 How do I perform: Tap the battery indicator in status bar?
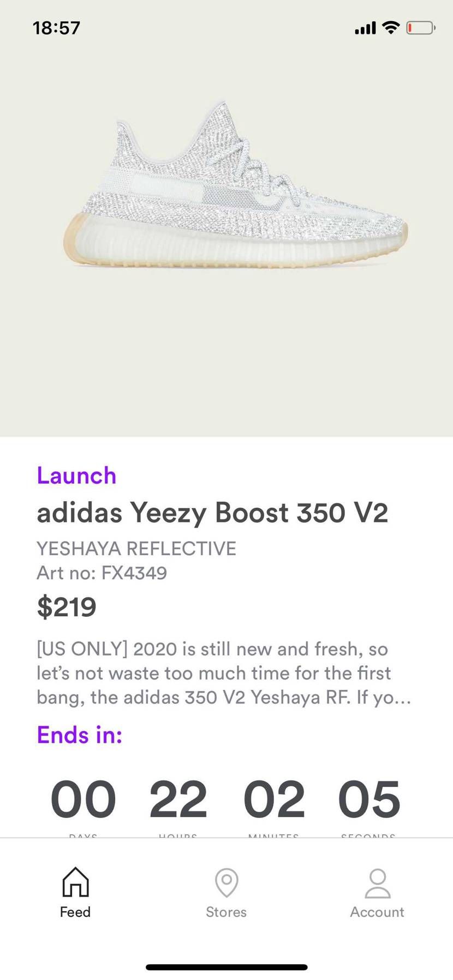point(421,28)
